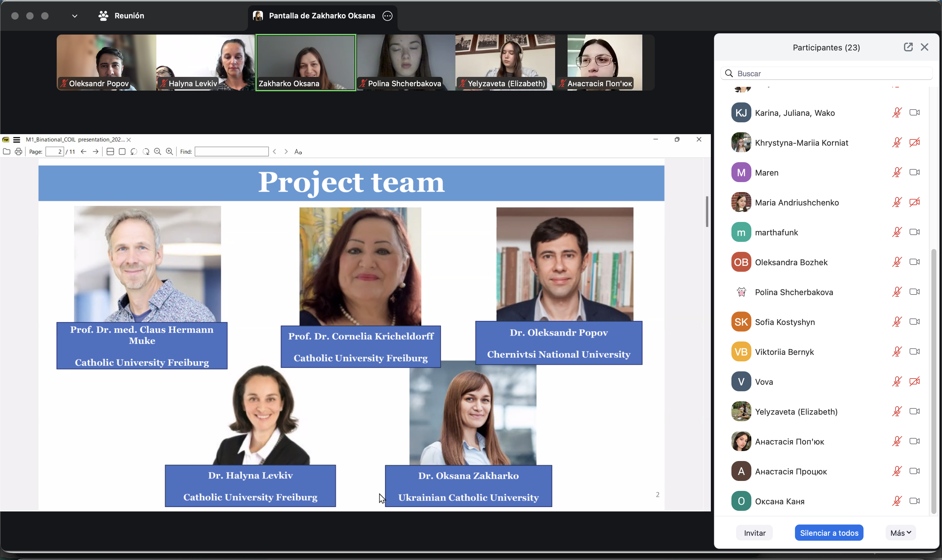942x560 pixels.
Task: Zoom out of the PDF document
Action: click(158, 152)
